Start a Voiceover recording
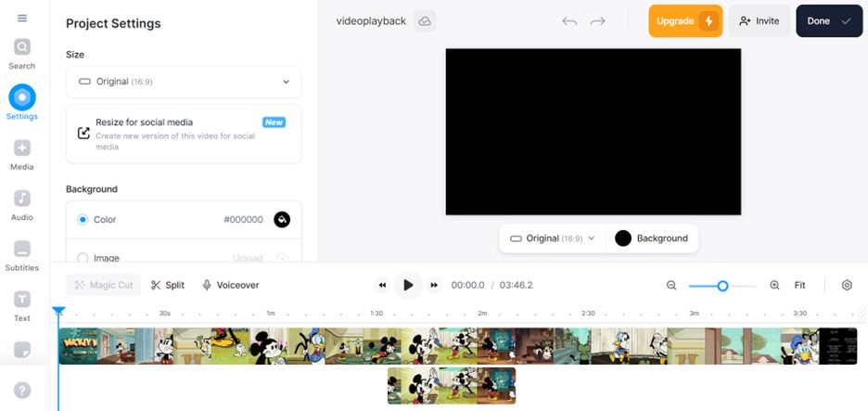 231,285
